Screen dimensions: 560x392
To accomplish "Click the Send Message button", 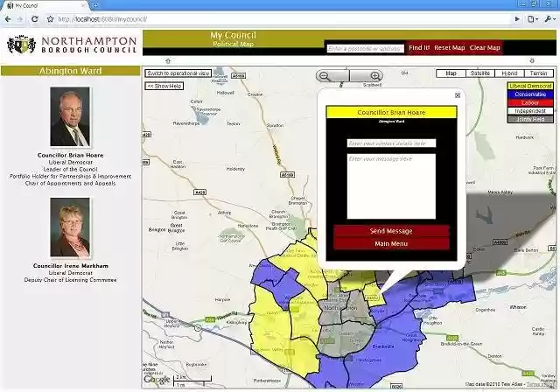I will click(x=391, y=231).
